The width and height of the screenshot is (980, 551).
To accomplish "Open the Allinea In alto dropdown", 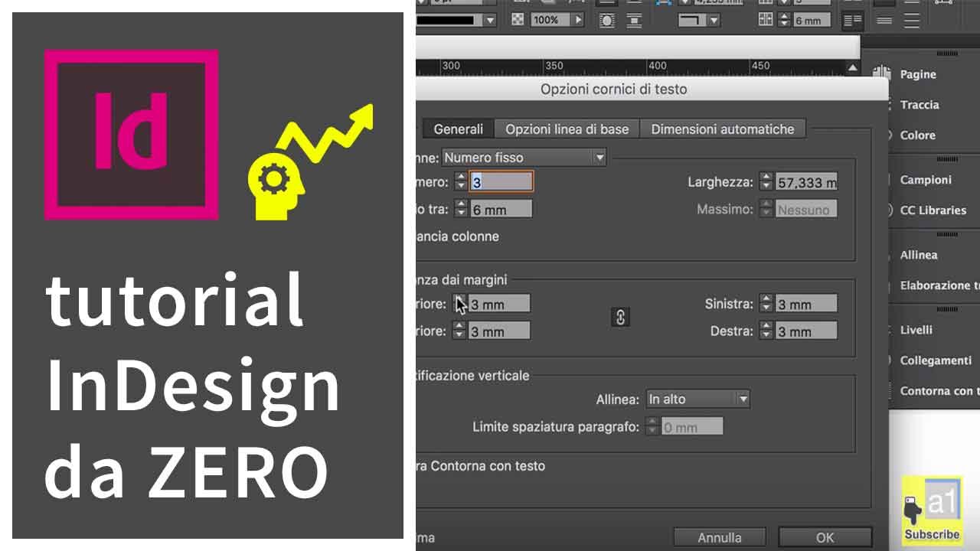I will 697,399.
